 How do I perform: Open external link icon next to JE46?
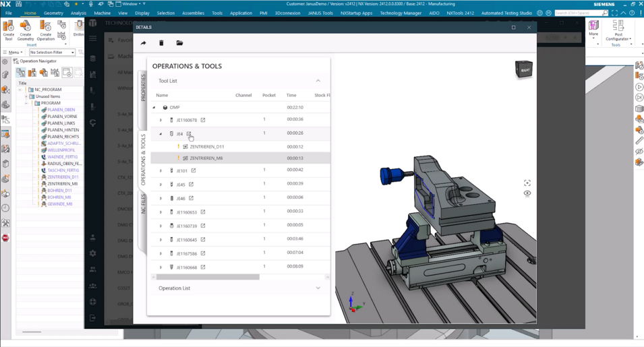tap(191, 198)
